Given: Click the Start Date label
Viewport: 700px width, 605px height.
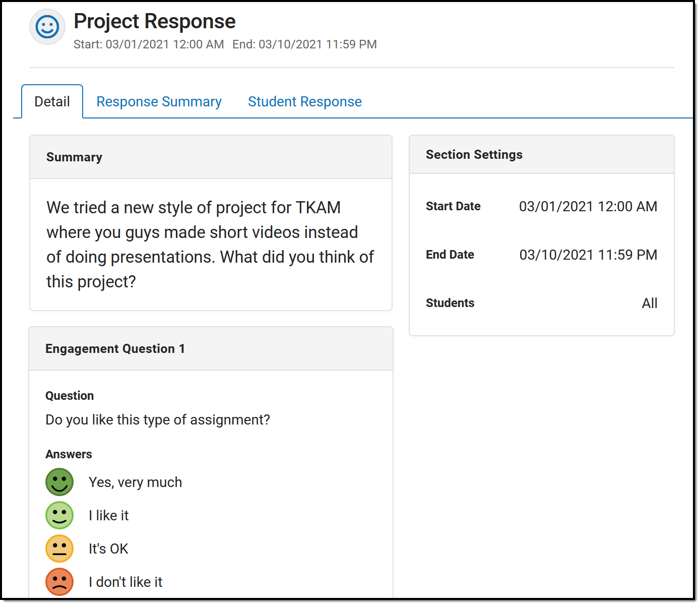Looking at the screenshot, I should tap(453, 206).
